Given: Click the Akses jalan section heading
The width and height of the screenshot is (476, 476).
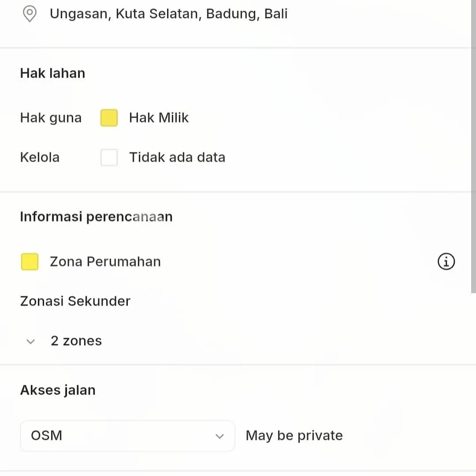Looking at the screenshot, I should tap(58, 390).
